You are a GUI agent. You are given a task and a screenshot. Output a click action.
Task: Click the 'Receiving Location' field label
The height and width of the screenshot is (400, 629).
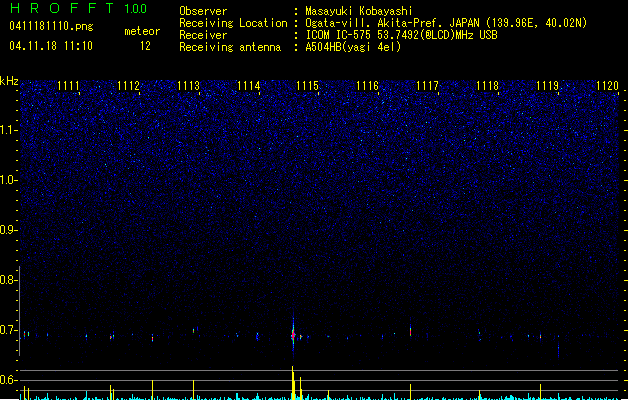[x=233, y=23]
